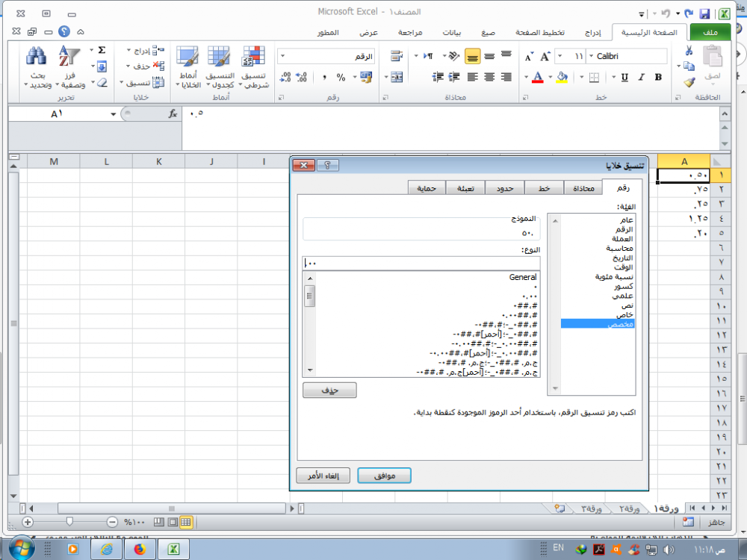Image resolution: width=747 pixels, height=560 pixels.
Task: Click the Paste clipboard icon
Action: click(x=712, y=57)
